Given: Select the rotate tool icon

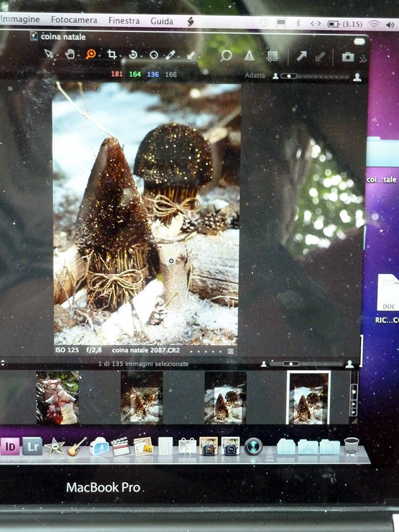Looking at the screenshot, I should coord(134,55).
